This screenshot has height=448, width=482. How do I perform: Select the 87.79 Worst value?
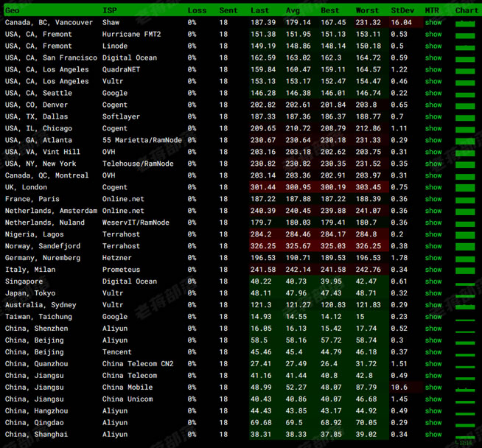[x=366, y=388]
